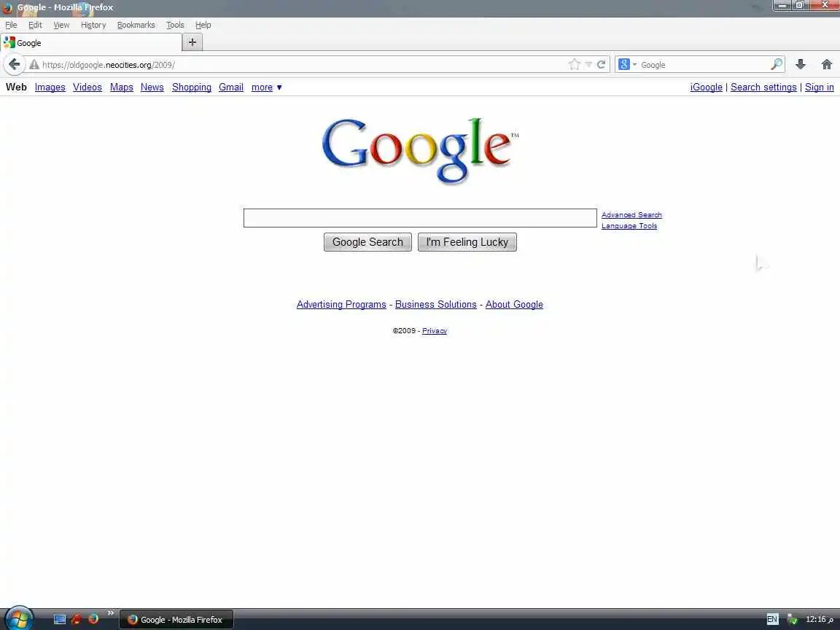840x630 pixels.
Task: Open the downloads arrow icon
Action: [801, 65]
